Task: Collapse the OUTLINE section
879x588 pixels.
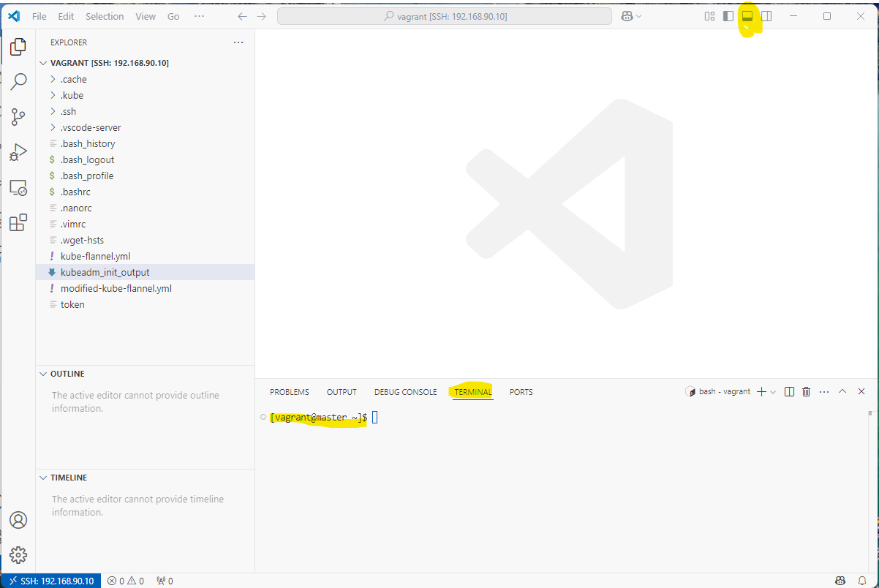Action: tap(145, 374)
